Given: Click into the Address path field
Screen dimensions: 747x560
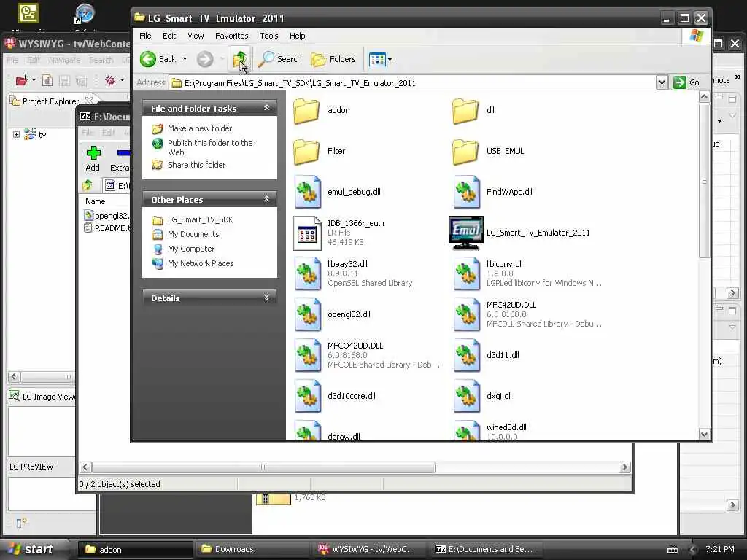Looking at the screenshot, I should click(x=413, y=83).
